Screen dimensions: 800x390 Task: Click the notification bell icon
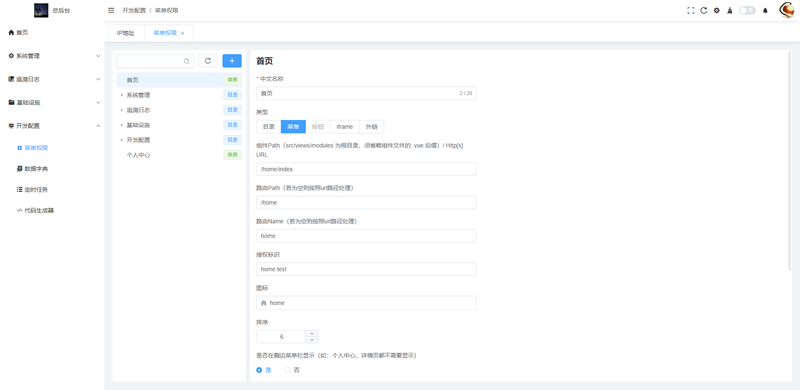click(765, 10)
